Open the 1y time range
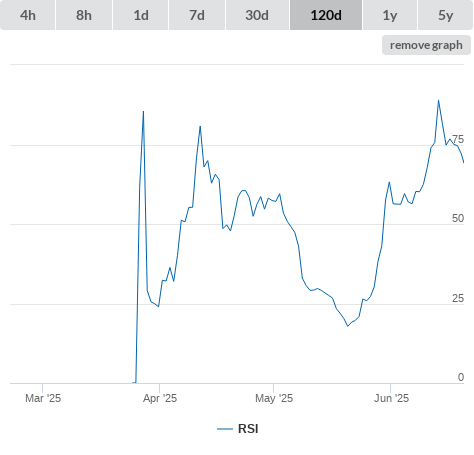 coord(390,15)
